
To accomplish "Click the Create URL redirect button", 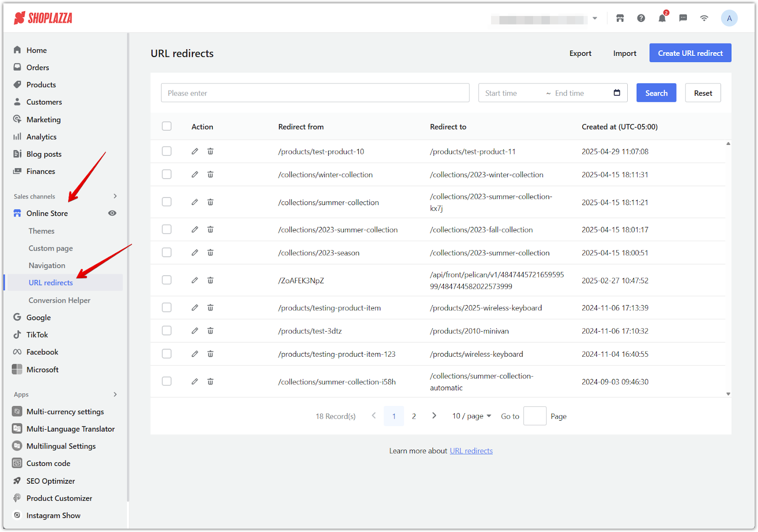I will pos(690,53).
